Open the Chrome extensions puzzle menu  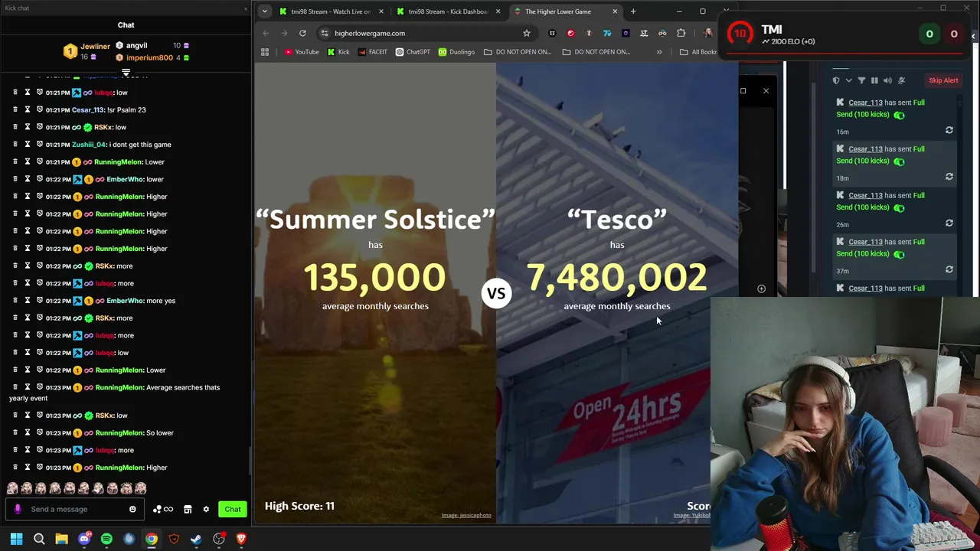pyautogui.click(x=681, y=33)
